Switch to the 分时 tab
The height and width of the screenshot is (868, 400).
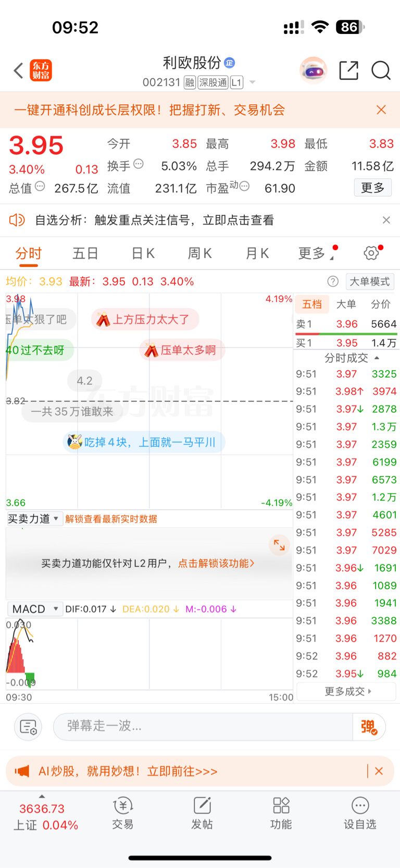(29, 253)
